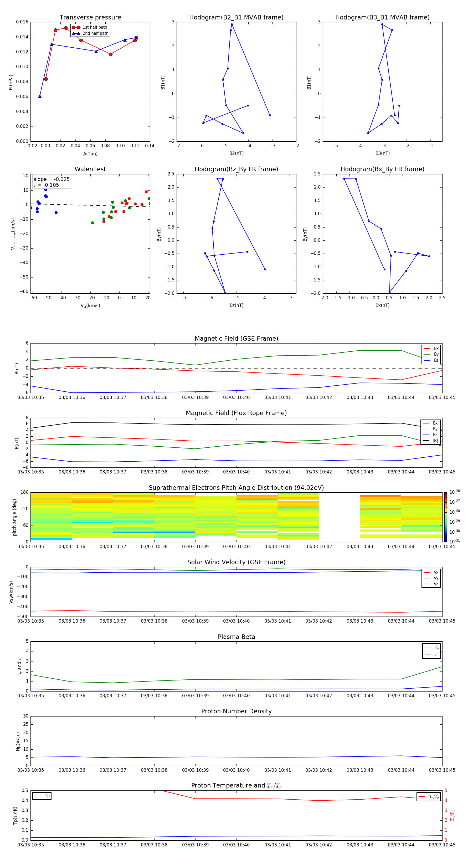The height and width of the screenshot is (868, 473).
Task: Click the 'Hodogram(B3_B1 MVAB frame)' title
Action: point(382,17)
